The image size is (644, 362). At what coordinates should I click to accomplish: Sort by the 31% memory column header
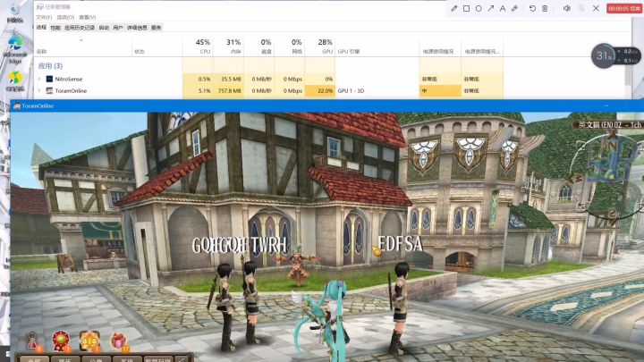pos(228,46)
